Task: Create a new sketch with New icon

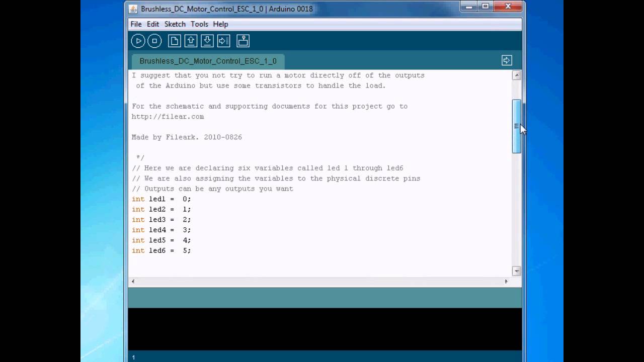Action: point(175,41)
